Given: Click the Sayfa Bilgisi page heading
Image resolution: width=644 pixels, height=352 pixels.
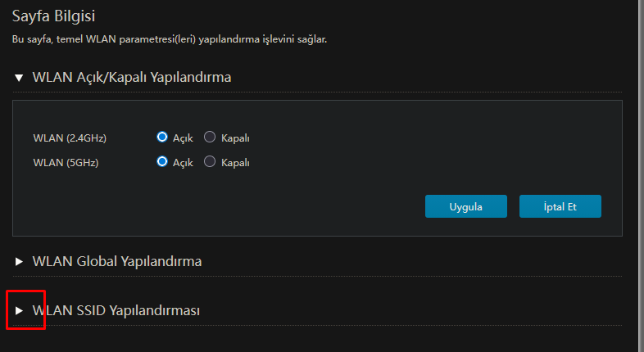Looking at the screenshot, I should tap(53, 16).
